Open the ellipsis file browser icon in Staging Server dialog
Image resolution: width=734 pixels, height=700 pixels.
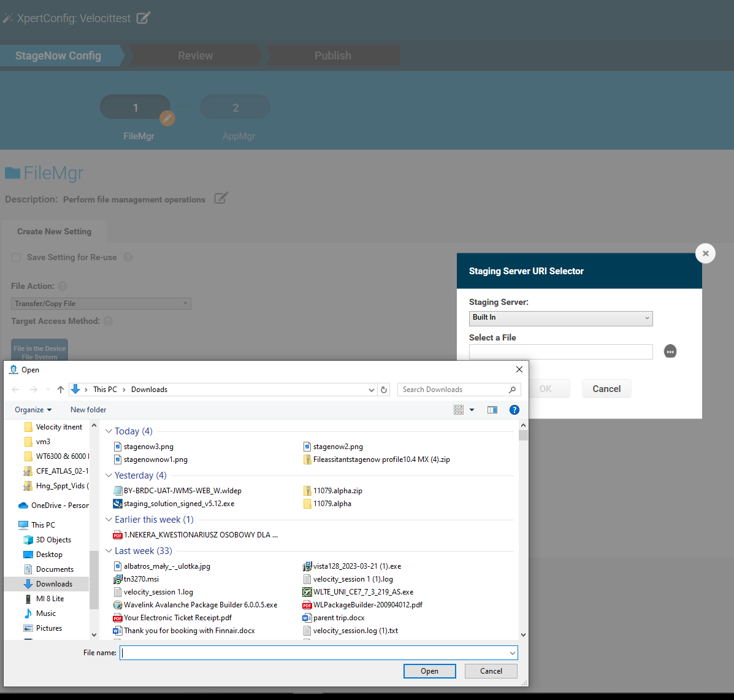pos(670,351)
